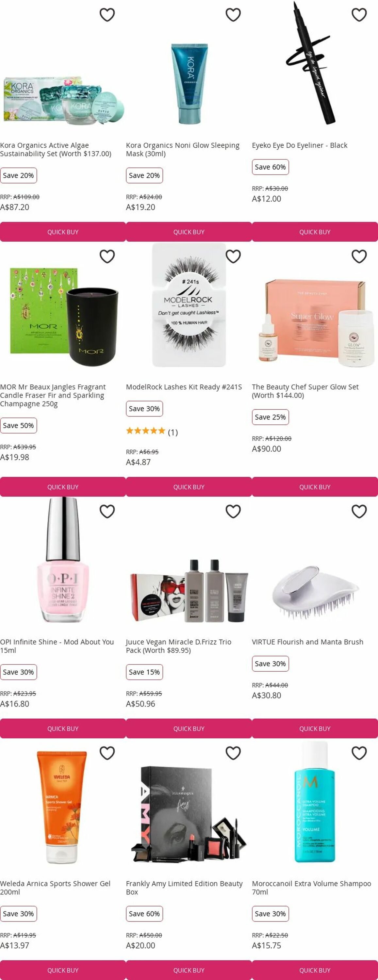This screenshot has width=378, height=980.
Task: Add Eyeko Eye Do Eyeliner to wishlist
Action: point(359,15)
